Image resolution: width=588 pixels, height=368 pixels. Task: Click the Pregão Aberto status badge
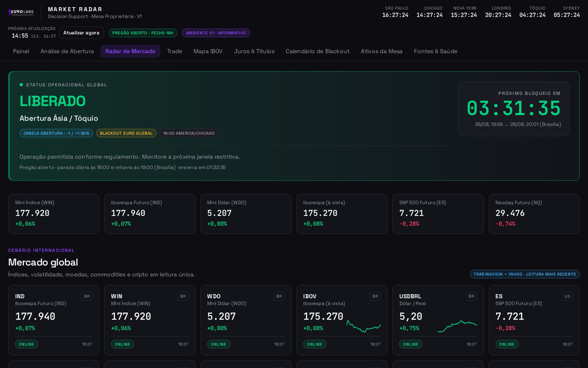point(143,33)
